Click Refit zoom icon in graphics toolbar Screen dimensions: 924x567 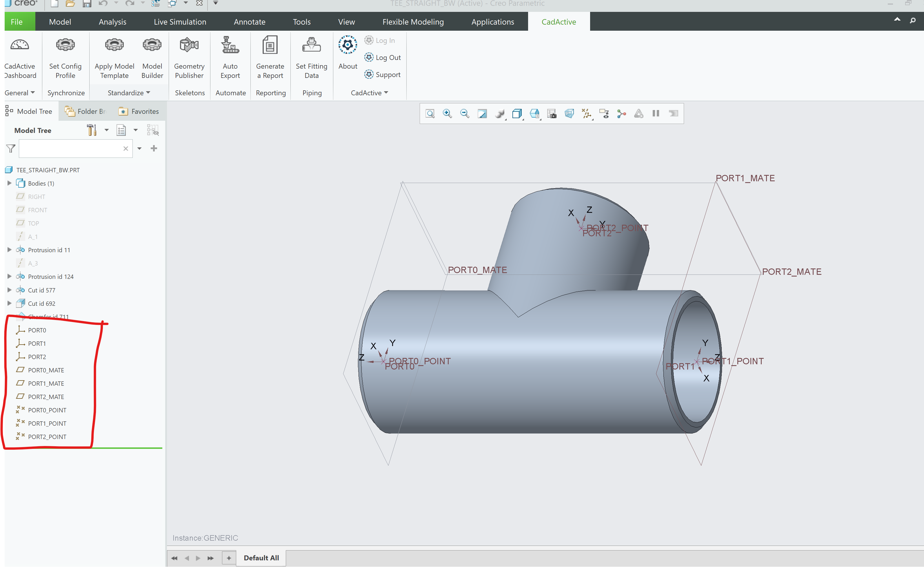pyautogui.click(x=430, y=114)
